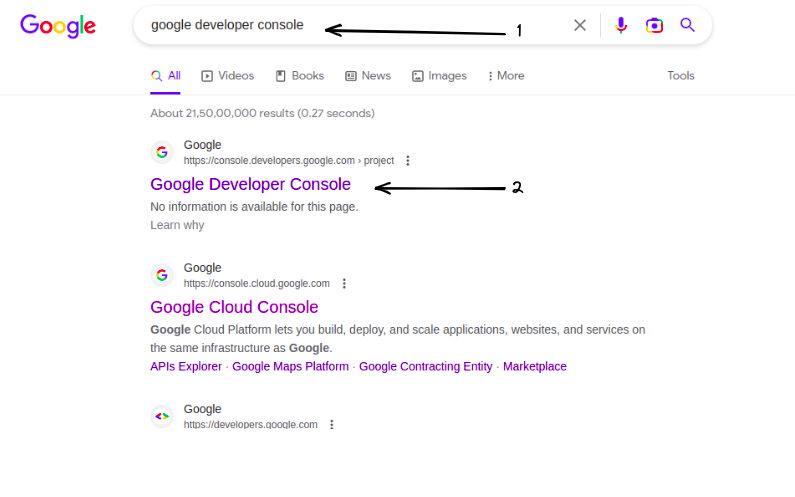The image size is (795, 497).
Task: Switch to the Videos tab
Action: click(228, 76)
